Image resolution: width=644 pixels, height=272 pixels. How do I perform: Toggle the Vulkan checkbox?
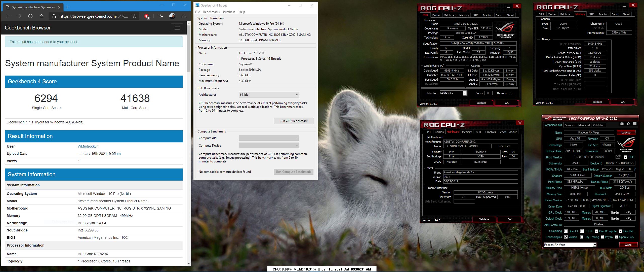[566, 237]
